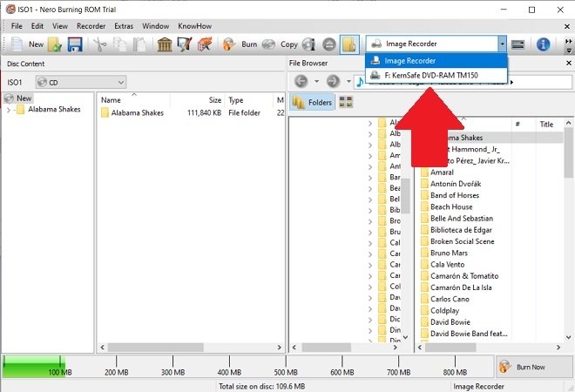Go back in the File Browser

tap(301, 81)
